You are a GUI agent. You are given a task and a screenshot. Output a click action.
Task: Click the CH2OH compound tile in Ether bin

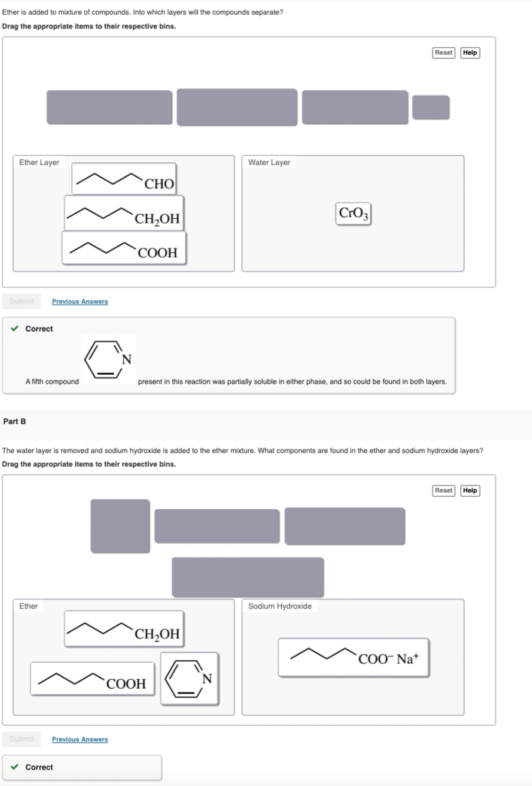(x=123, y=629)
